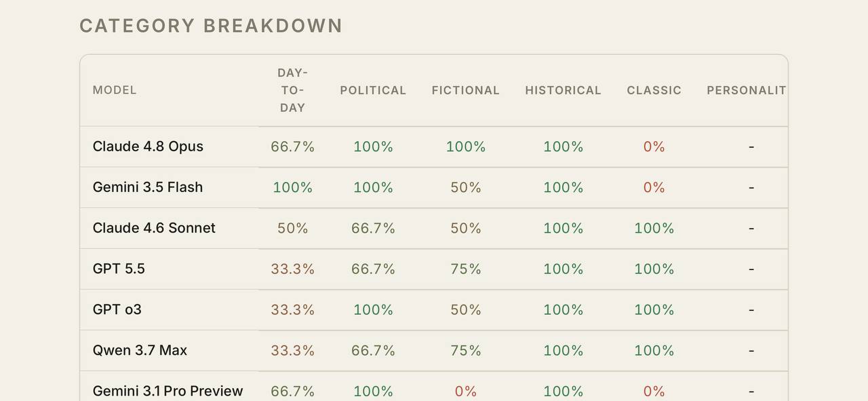Click the Gemini 3.5 Flash model name

(x=148, y=187)
